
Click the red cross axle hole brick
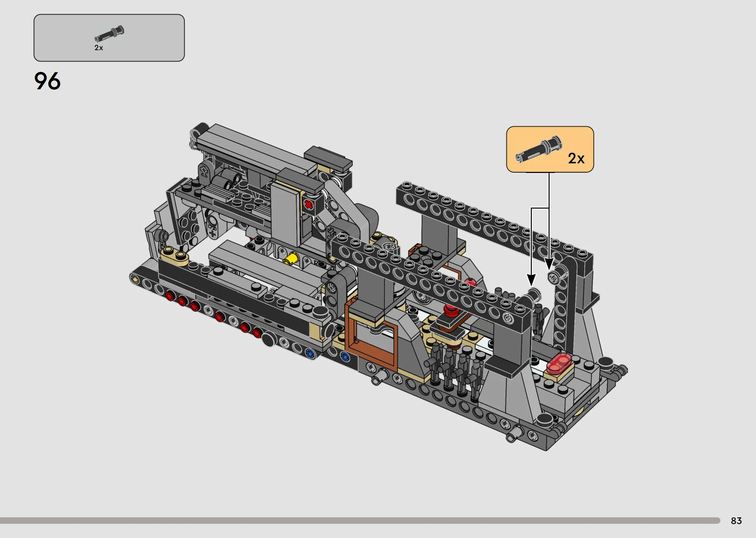tap(309, 205)
